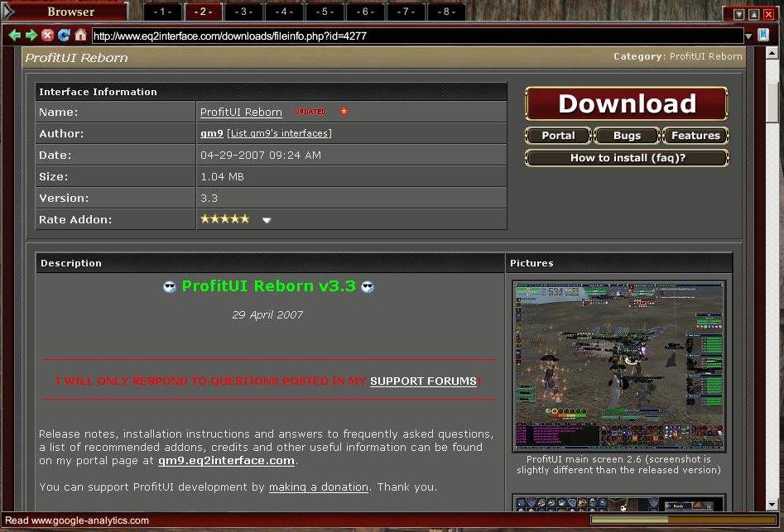Stop loading with the red X icon

[47, 35]
